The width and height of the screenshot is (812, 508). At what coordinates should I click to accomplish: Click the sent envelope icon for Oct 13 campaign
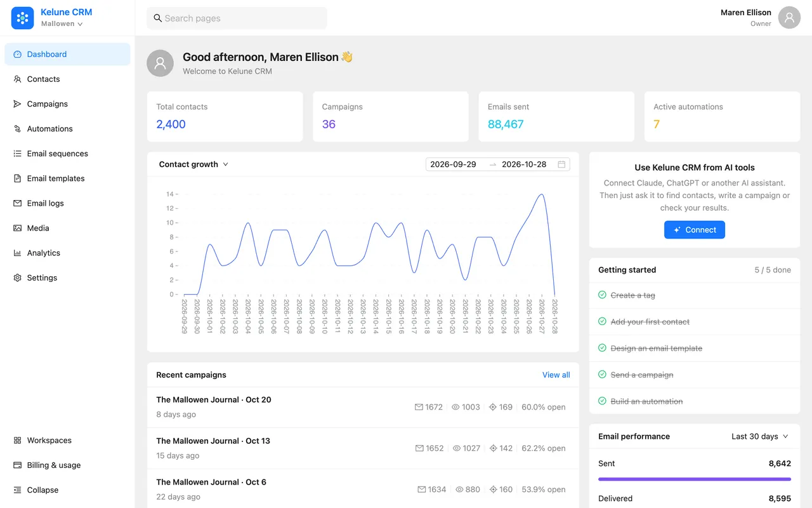pyautogui.click(x=419, y=448)
